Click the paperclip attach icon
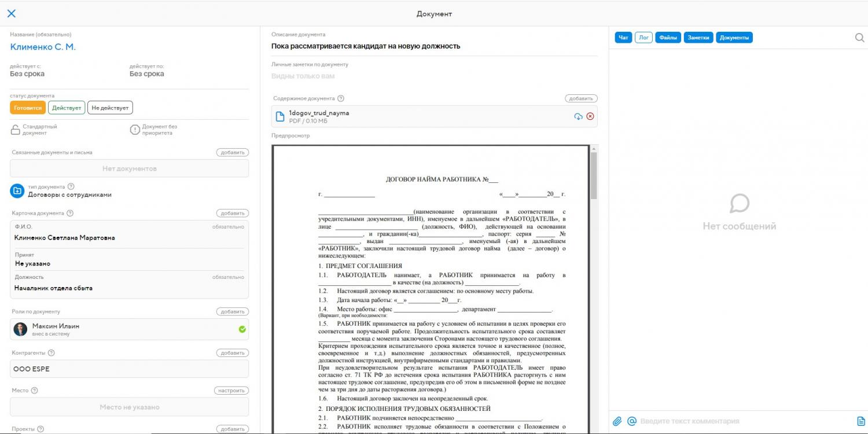The width and height of the screenshot is (868, 434). point(617,421)
